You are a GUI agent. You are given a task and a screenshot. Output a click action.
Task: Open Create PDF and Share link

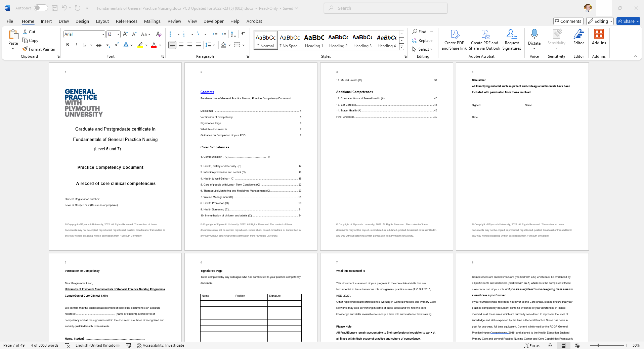tap(454, 40)
